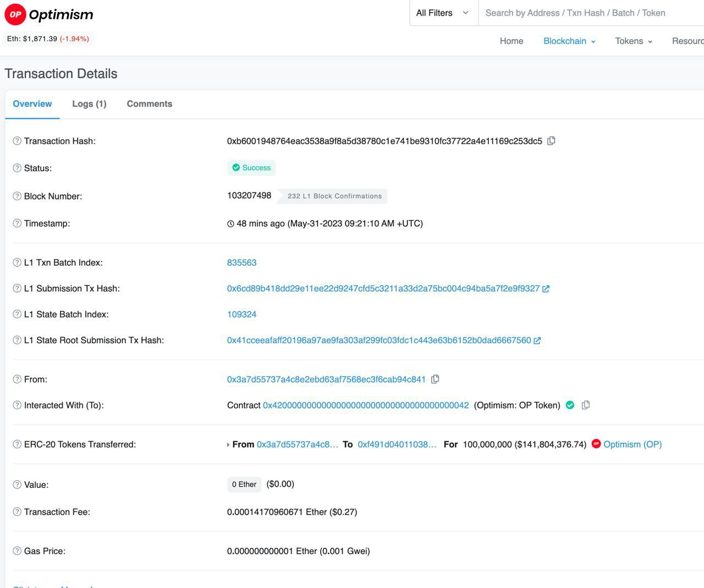Click help icon beside L1 Submission Tx Hash
Screen dimensions: 704x588
click(x=17, y=288)
